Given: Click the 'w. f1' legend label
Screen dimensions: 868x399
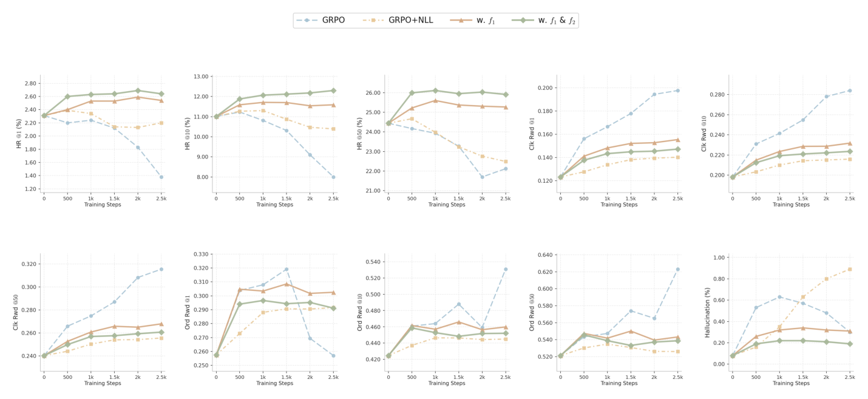Looking at the screenshot, I should pos(486,20).
